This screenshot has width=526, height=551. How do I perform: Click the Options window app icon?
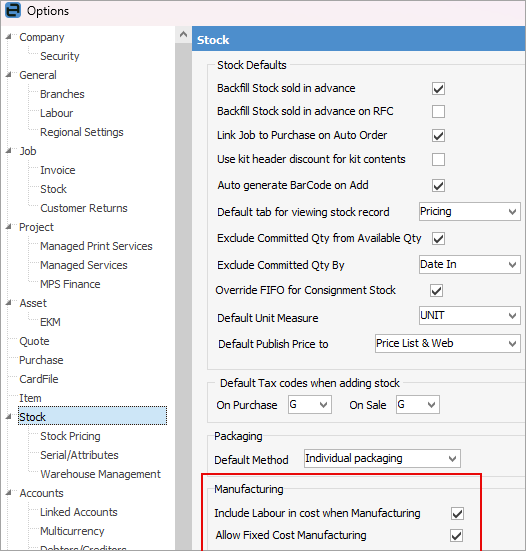[x=13, y=10]
